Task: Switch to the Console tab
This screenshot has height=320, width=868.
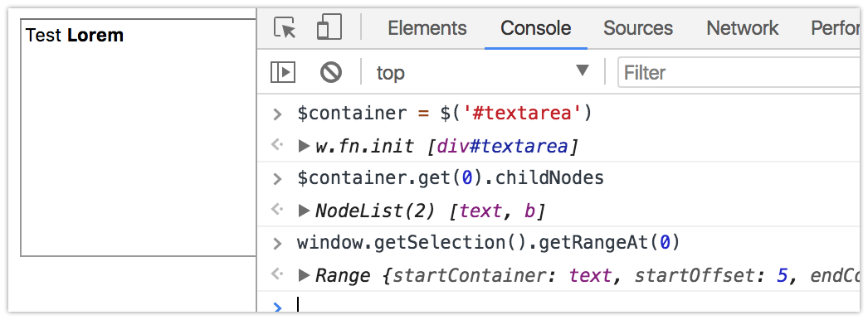Action: 536,27
